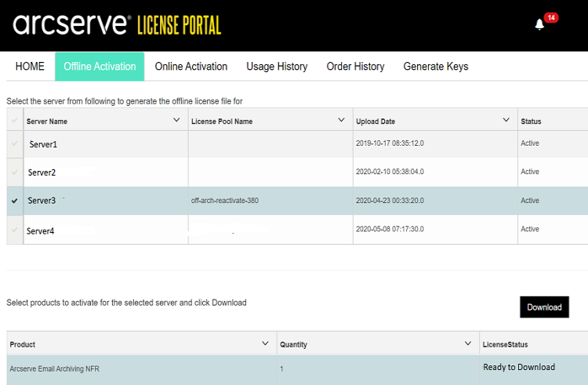Select the Server1 name cell
This screenshot has height=385, width=588.
tap(106, 144)
